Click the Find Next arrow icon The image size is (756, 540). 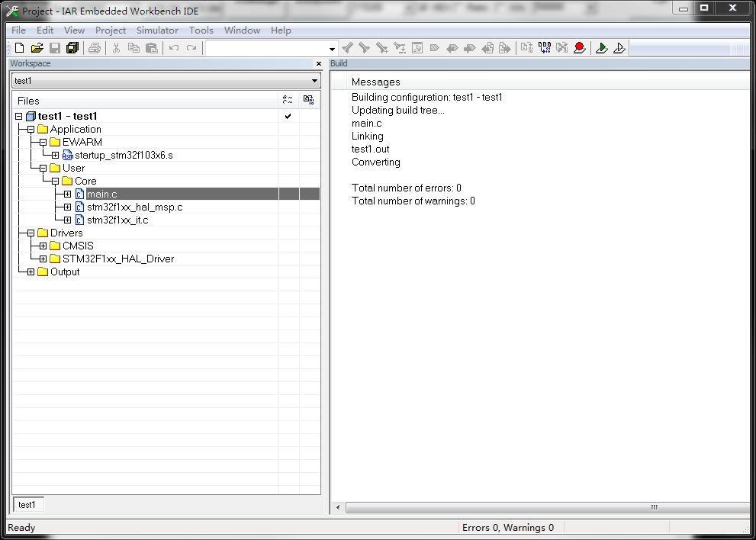pyautogui.click(x=364, y=47)
